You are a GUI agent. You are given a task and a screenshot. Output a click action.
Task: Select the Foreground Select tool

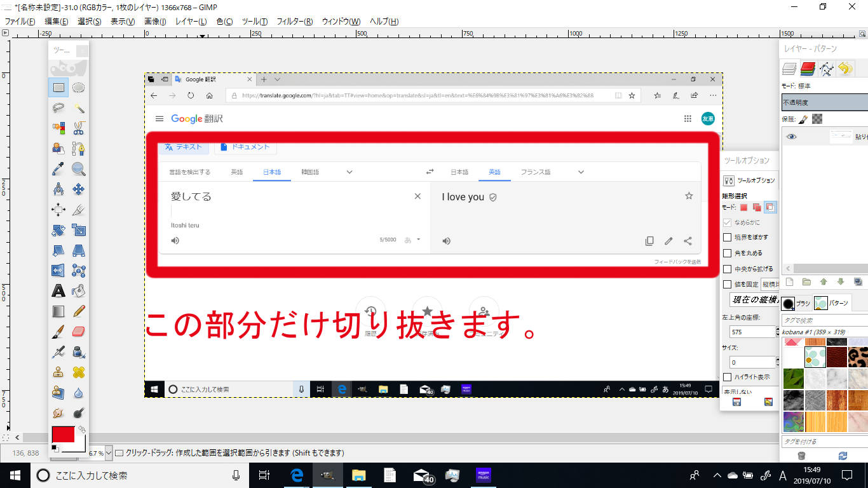tap(58, 149)
